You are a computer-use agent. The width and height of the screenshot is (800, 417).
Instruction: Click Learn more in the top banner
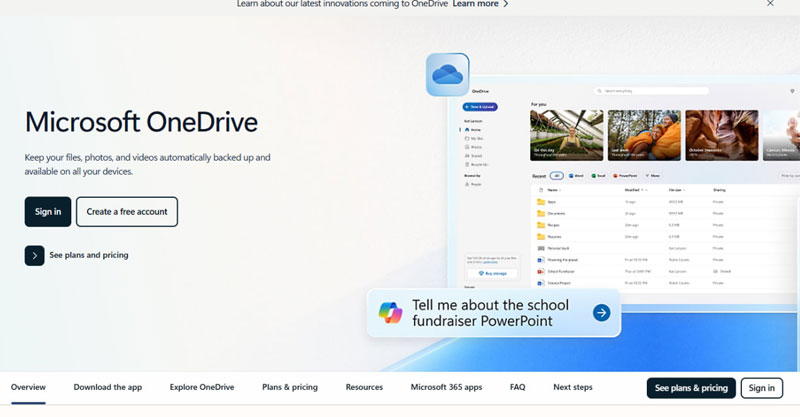(x=480, y=4)
